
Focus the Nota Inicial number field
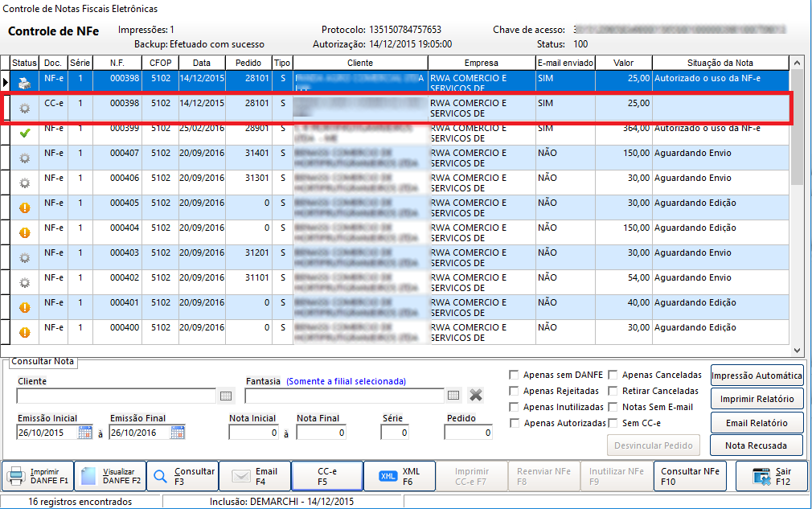click(x=254, y=433)
